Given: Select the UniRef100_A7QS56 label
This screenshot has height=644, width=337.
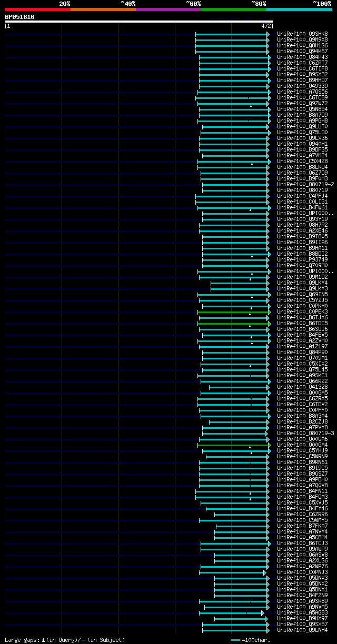Looking at the screenshot, I should pos(302,92).
